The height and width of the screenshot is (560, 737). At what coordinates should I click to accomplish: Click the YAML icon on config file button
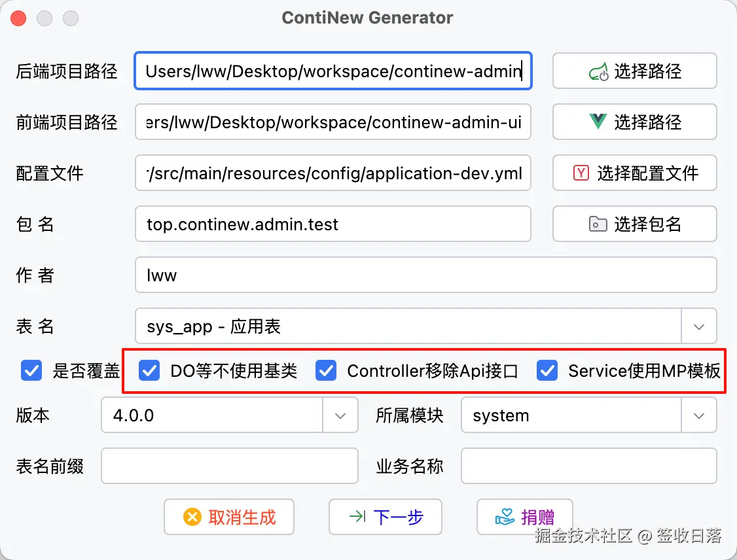[581, 173]
